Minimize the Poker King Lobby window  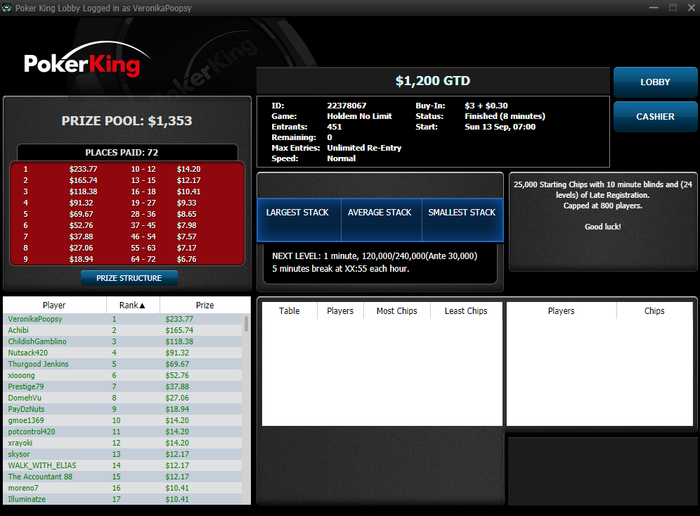pos(654,8)
